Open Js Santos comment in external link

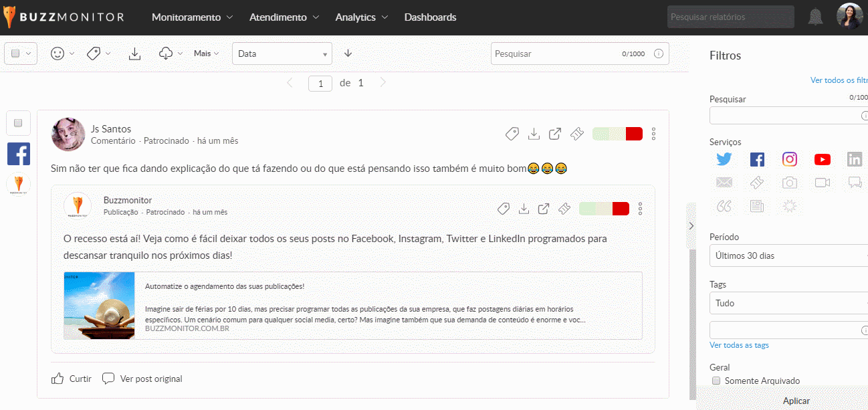[555, 134]
